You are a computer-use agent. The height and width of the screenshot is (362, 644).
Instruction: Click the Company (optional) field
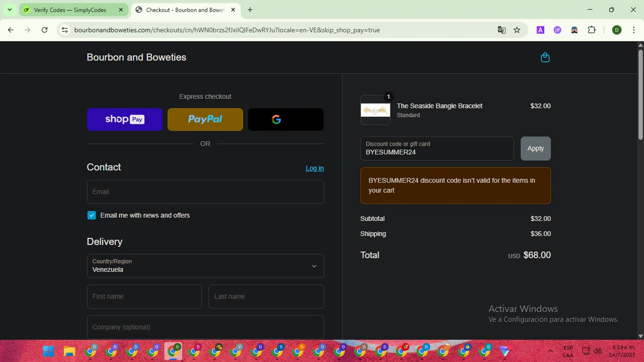205,327
